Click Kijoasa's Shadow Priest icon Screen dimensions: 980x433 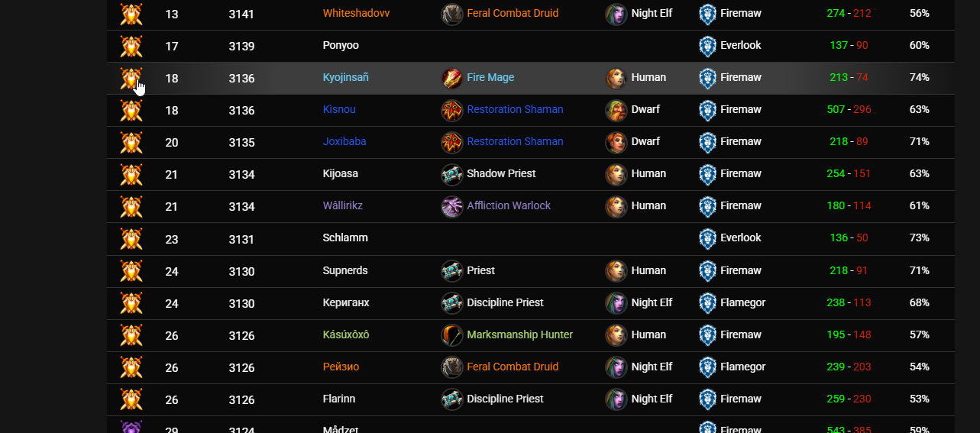[x=452, y=174]
